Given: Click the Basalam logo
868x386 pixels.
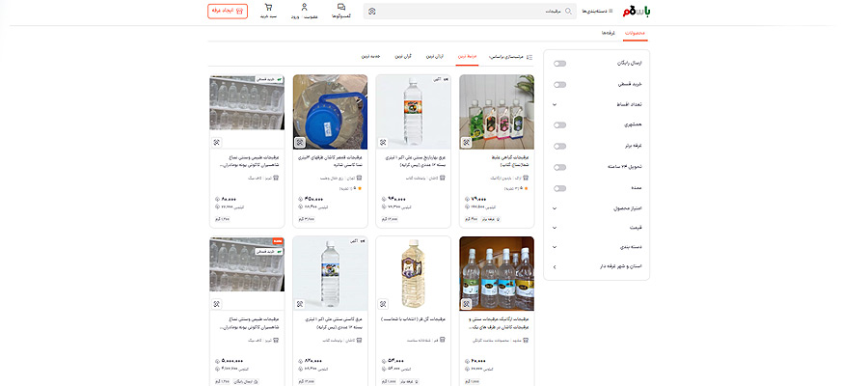Looking at the screenshot, I should (645, 11).
